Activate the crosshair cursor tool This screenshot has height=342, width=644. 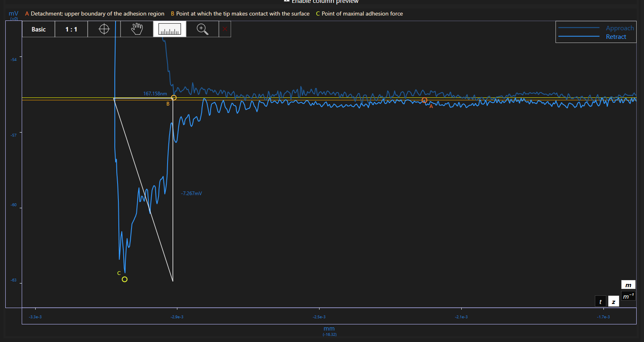[104, 29]
